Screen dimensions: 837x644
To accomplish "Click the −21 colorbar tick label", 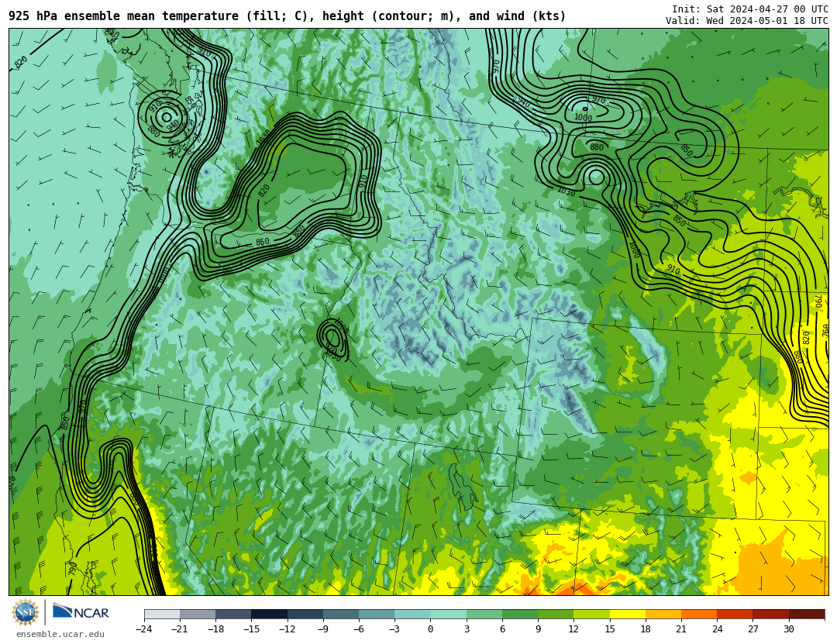I will 180,629.
